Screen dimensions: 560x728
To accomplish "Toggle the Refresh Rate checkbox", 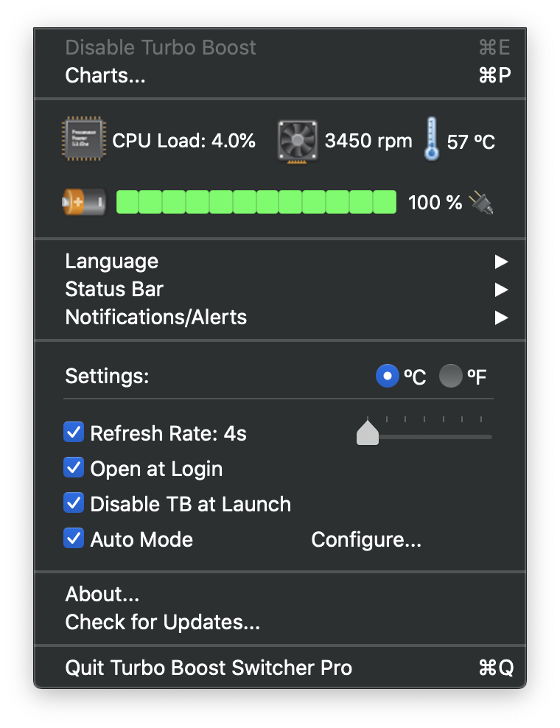I will tap(74, 432).
